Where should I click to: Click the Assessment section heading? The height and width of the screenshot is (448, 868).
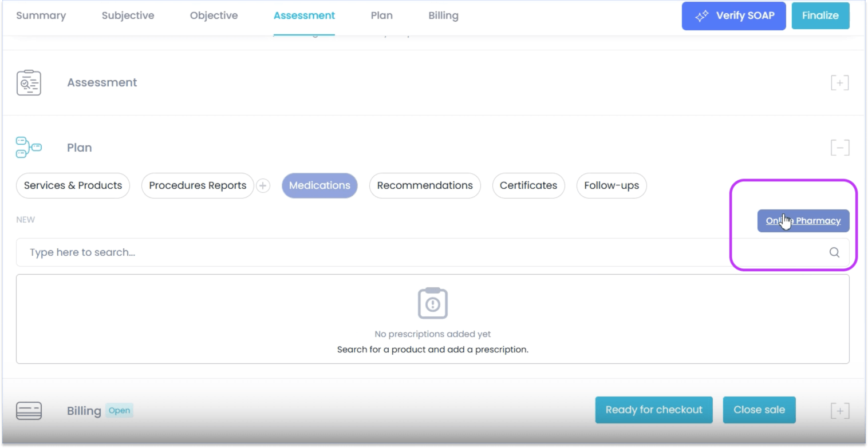coord(102,82)
